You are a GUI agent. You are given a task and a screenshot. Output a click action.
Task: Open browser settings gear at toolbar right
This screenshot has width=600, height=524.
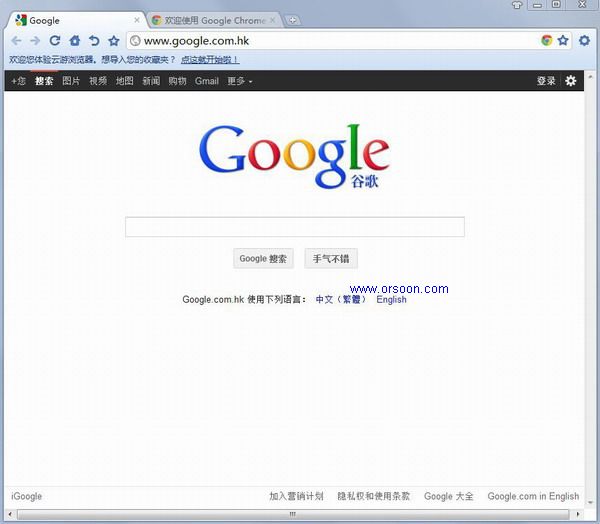[x=584, y=40]
